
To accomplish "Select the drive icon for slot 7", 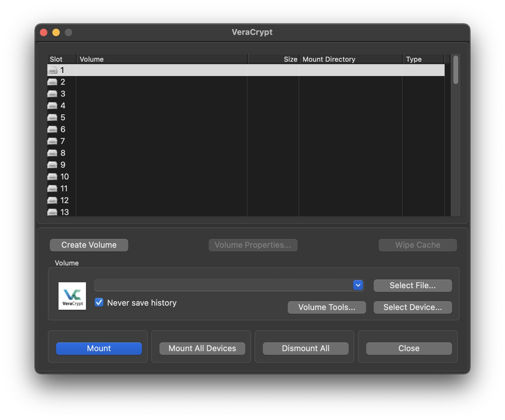I will coord(52,141).
